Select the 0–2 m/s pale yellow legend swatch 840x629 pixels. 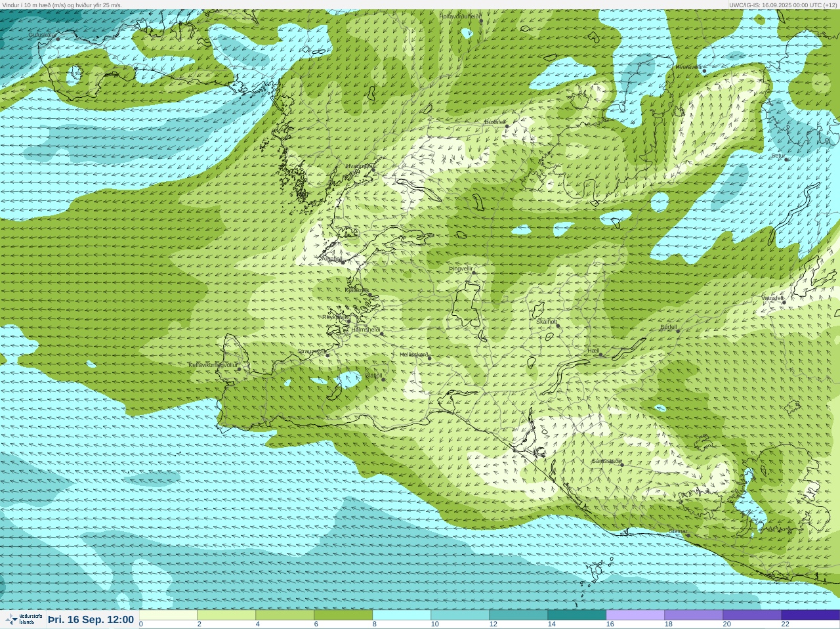(x=168, y=615)
